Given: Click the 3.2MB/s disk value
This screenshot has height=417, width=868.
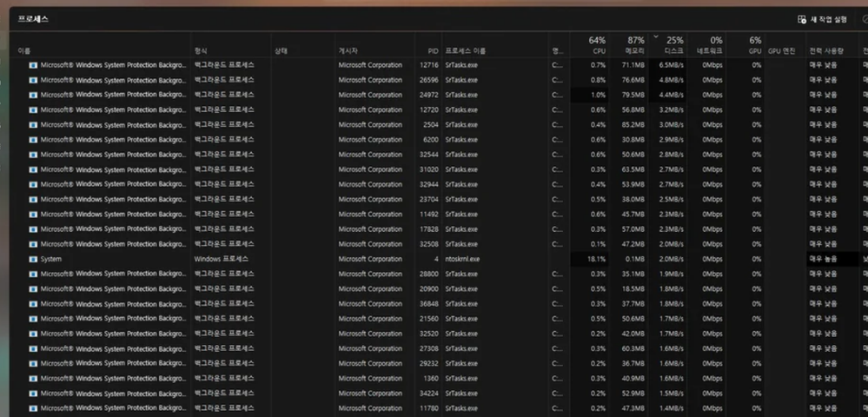Looking at the screenshot, I should (x=671, y=110).
